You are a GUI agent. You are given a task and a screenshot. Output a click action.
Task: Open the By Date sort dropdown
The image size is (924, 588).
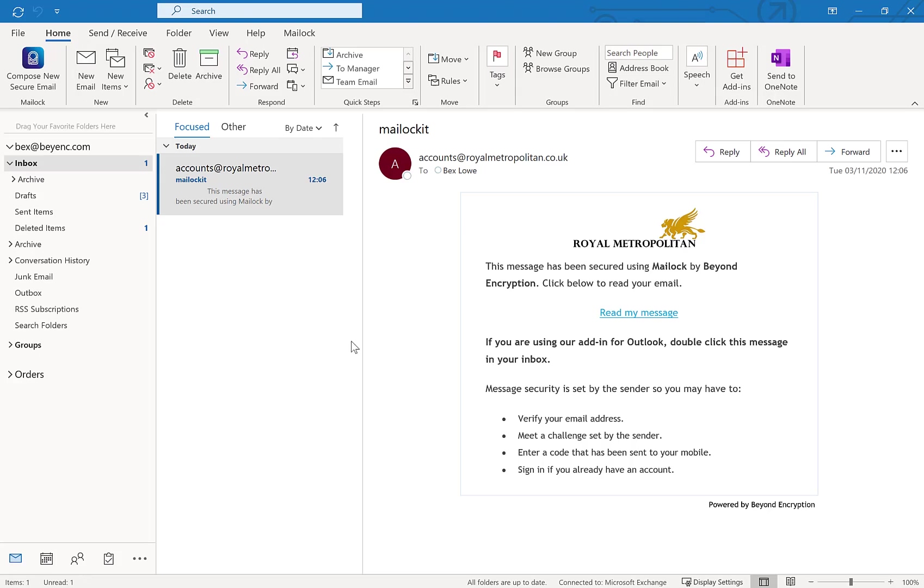tap(303, 128)
